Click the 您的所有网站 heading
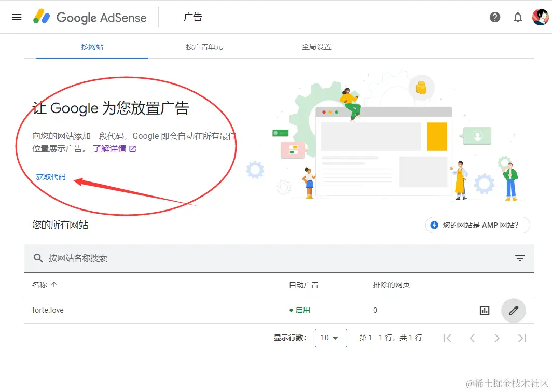 coord(60,225)
